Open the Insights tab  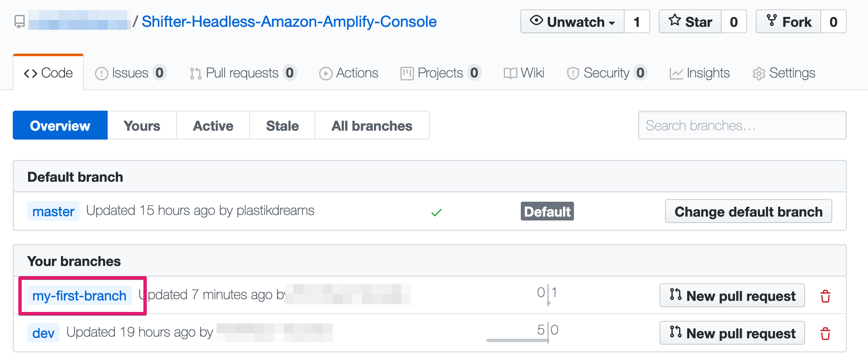[x=700, y=73]
